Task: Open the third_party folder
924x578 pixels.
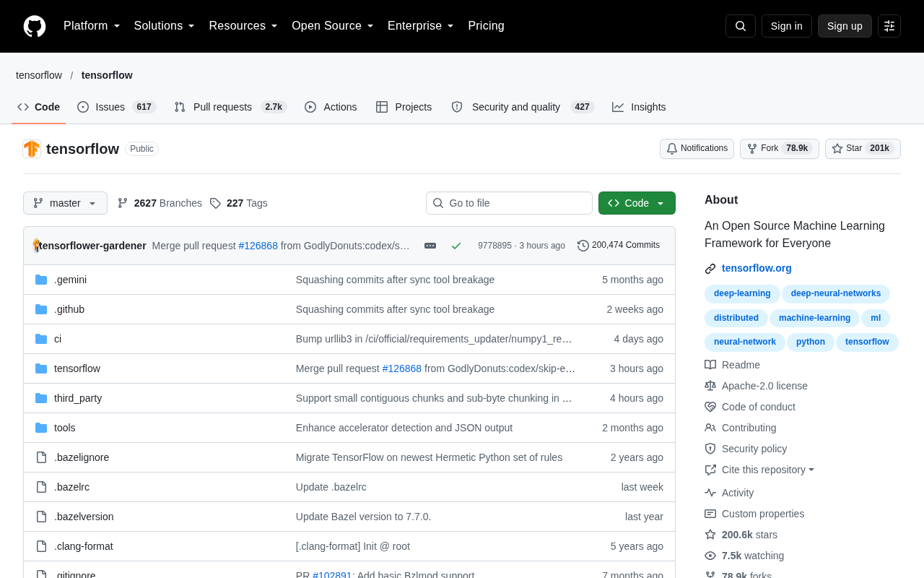Action: coord(78,398)
